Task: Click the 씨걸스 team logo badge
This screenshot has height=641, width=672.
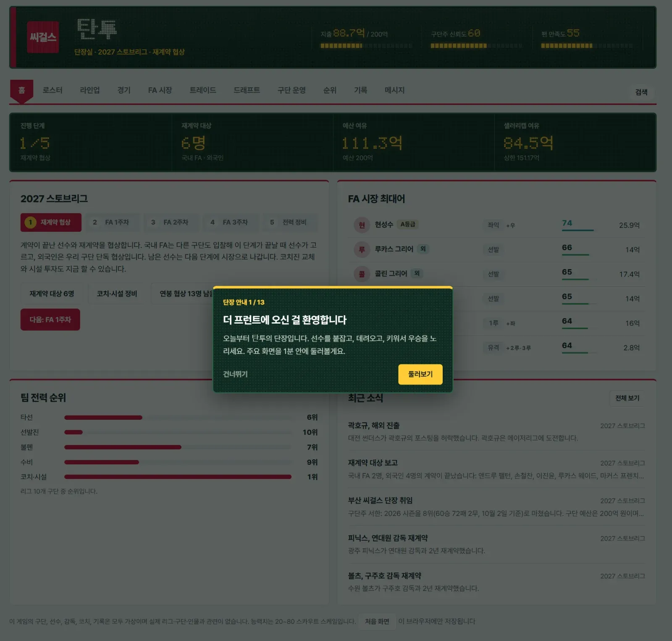Action: 43,37
